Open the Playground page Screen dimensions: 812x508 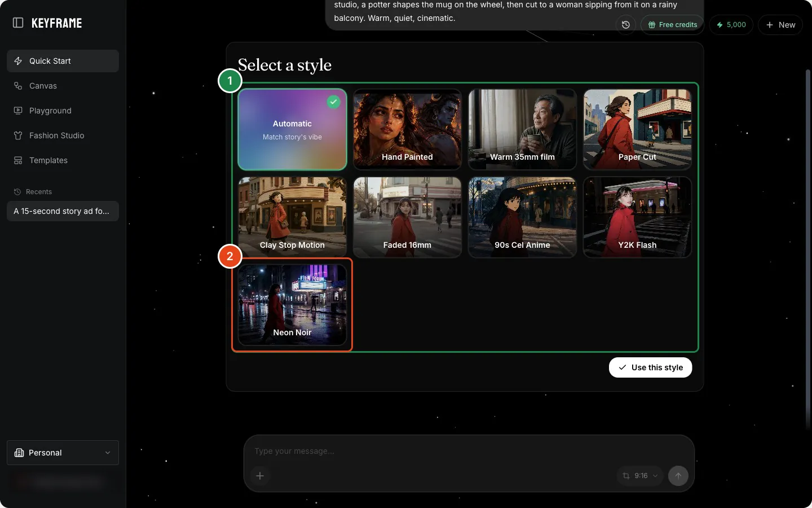(63, 111)
